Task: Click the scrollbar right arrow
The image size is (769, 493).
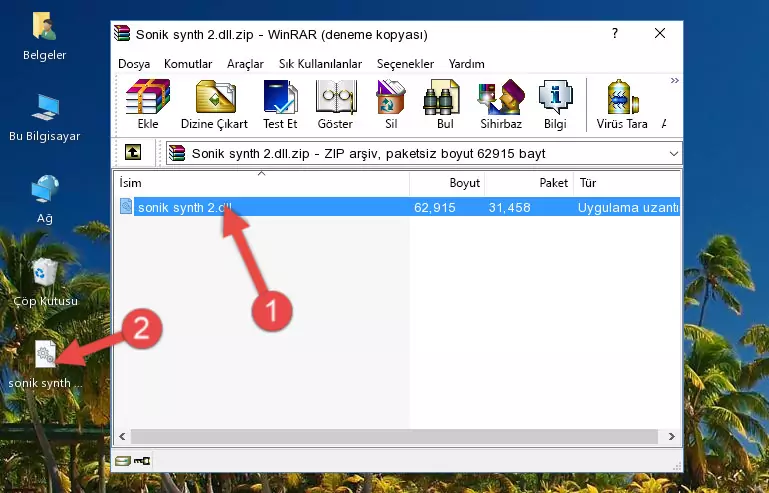Action: [x=671, y=436]
